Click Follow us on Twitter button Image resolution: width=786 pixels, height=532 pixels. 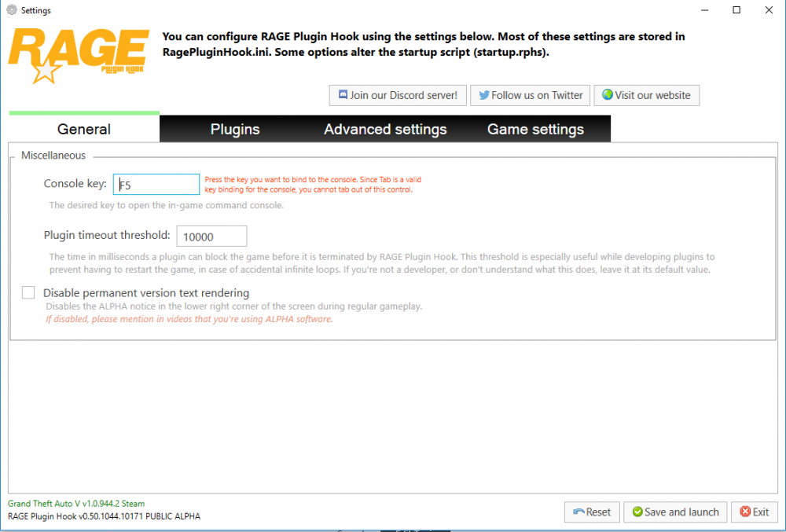[x=530, y=95]
